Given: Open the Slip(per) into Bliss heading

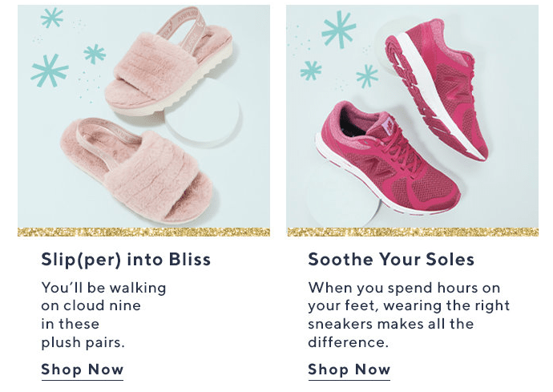Looking at the screenshot, I should pyautogui.click(x=126, y=260).
